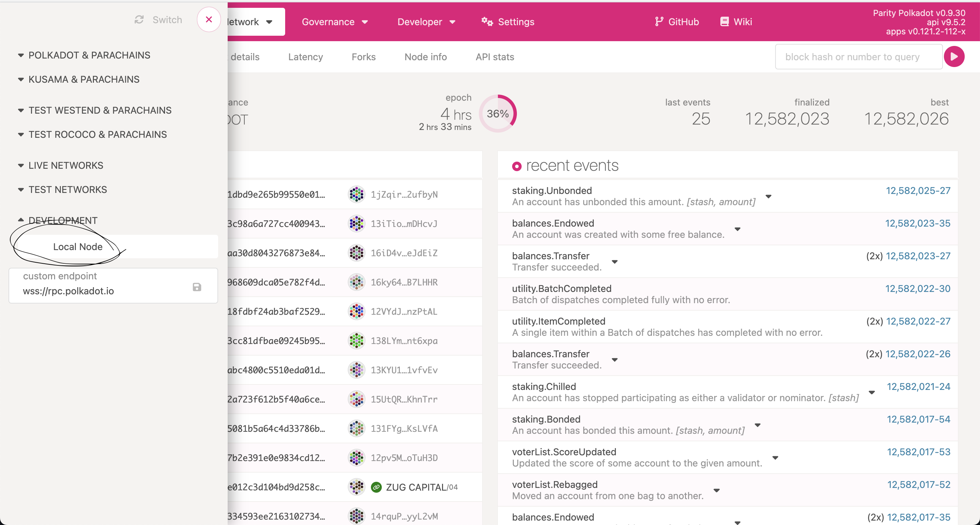Click green verified badge of ZUG CAPITAL
Viewport: 980px width, 525px height.
(x=376, y=487)
